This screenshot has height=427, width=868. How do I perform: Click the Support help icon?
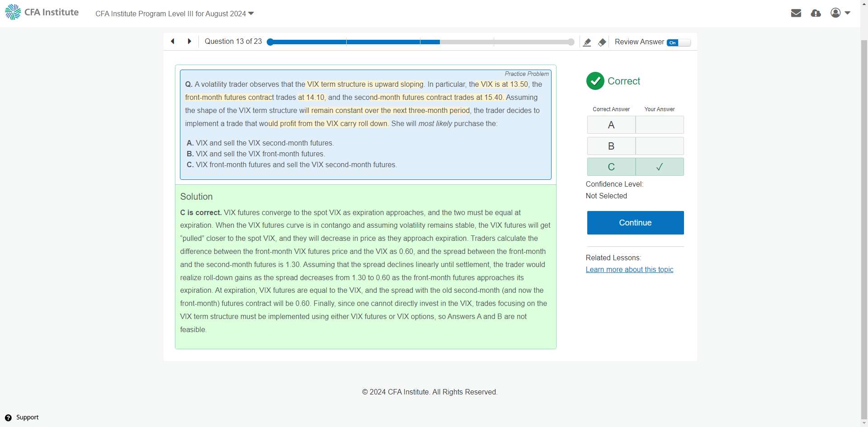[x=8, y=418]
